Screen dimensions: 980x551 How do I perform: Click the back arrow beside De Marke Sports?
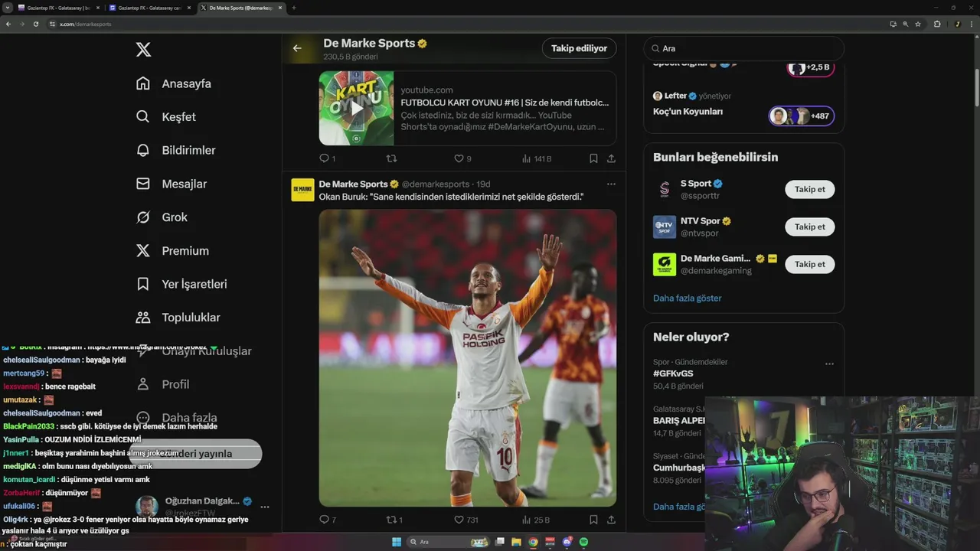pos(297,48)
